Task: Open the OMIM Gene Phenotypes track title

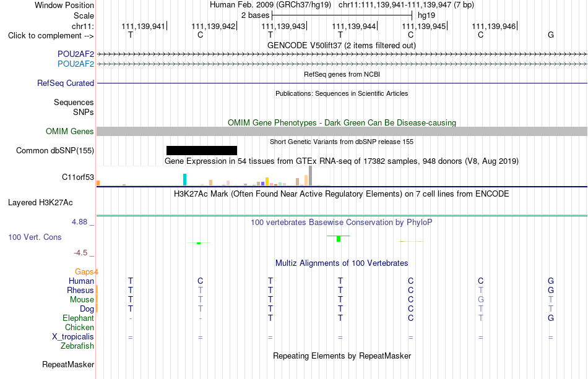Action: pos(342,123)
